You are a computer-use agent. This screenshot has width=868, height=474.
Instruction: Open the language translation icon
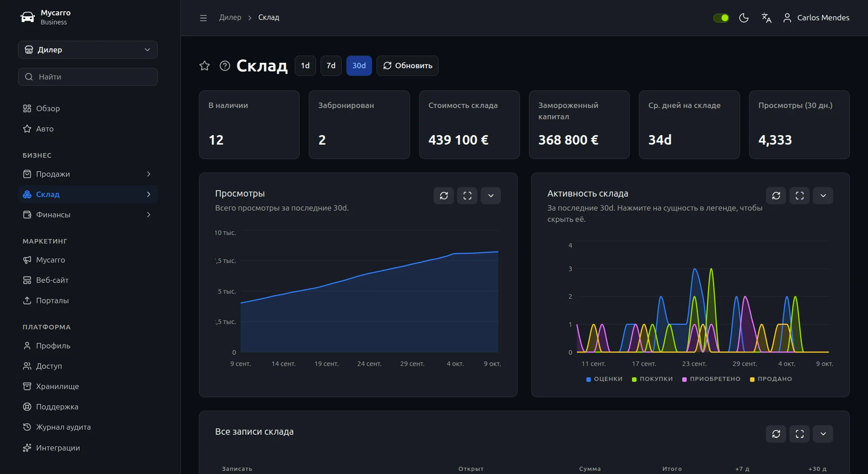click(766, 18)
